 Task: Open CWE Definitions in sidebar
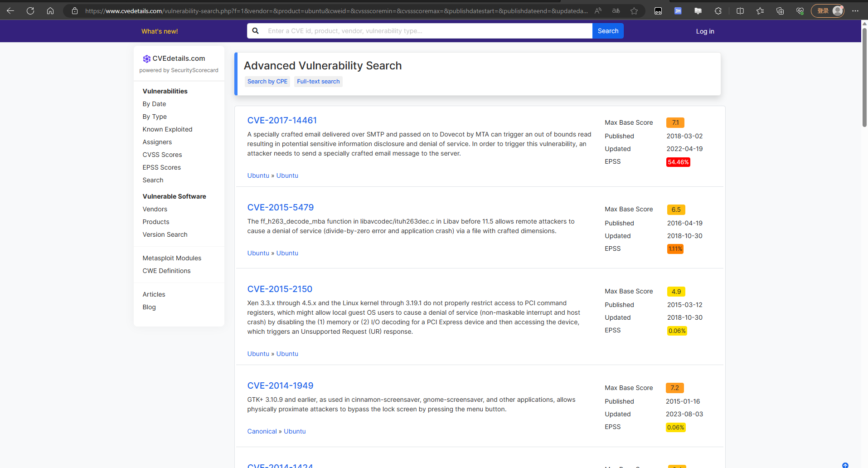click(x=166, y=271)
